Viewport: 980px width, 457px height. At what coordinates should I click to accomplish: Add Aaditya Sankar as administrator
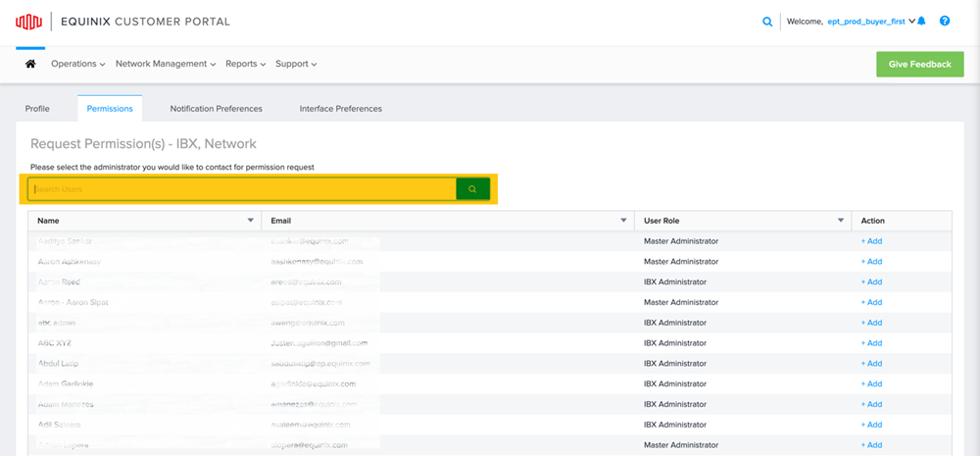click(x=871, y=241)
